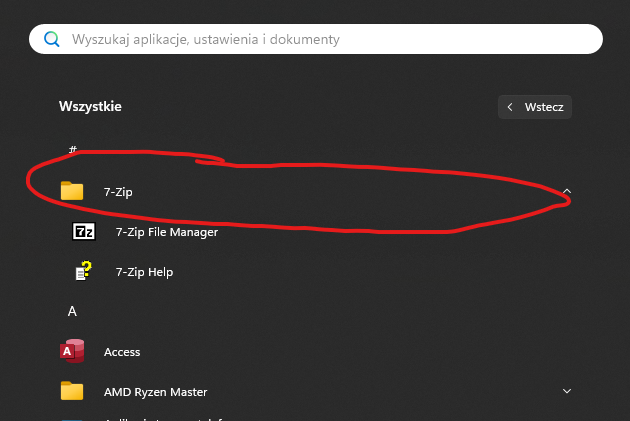The width and height of the screenshot is (630, 421).
Task: Select the AMD Ryzen Master label
Action: (x=155, y=392)
